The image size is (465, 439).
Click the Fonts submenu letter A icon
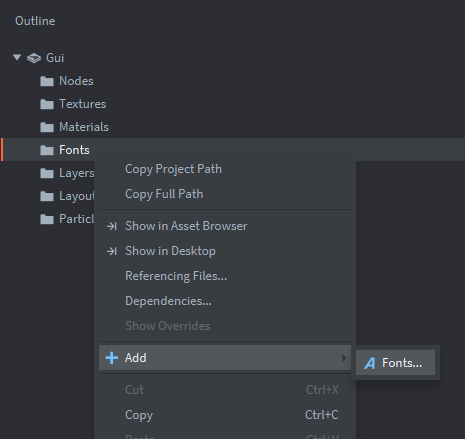coord(370,363)
